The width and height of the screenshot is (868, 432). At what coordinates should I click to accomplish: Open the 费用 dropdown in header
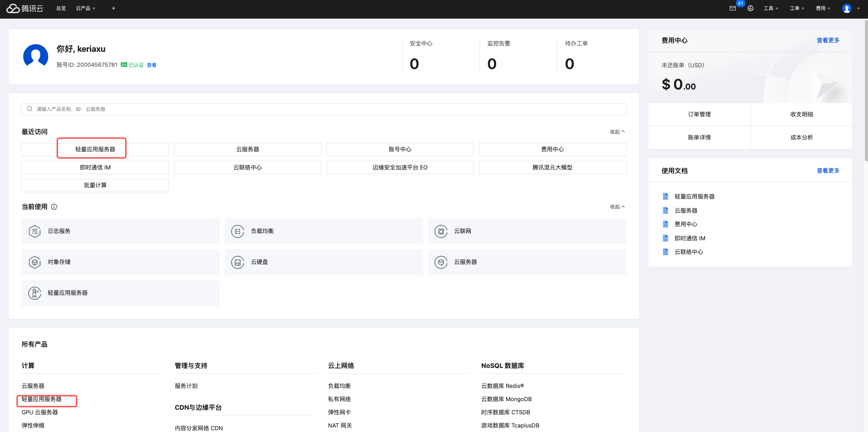[x=823, y=9]
